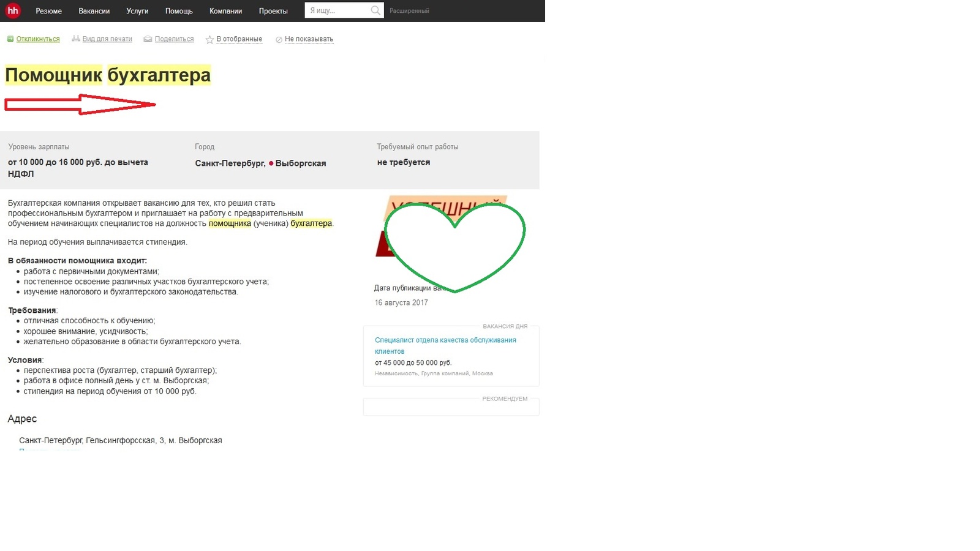Click the 'от 45 000 до 50 000 руб.' salary

(x=413, y=362)
